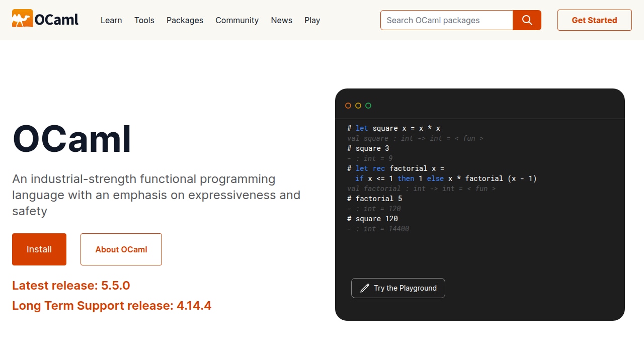
Task: Focus the Search OCaml packages field
Action: tap(447, 20)
